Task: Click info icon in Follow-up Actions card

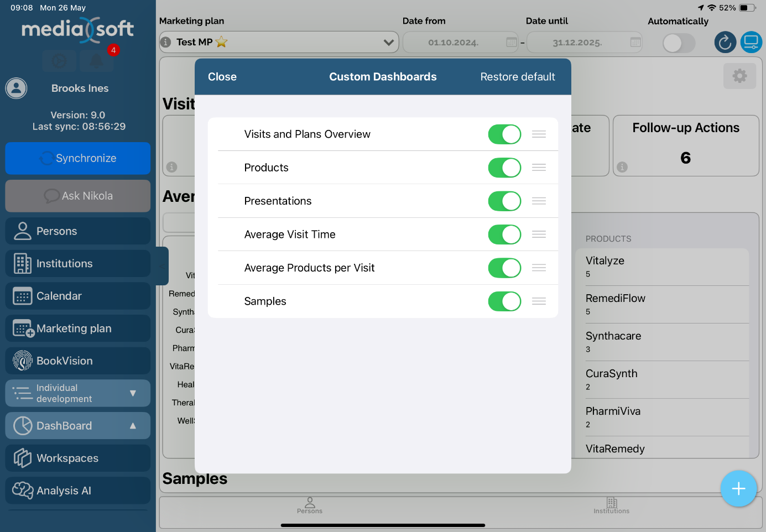Action: click(622, 167)
